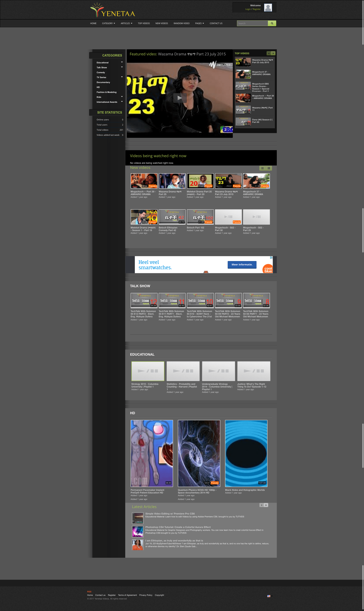Click the next arrow beside Latest Articles

tap(266, 505)
